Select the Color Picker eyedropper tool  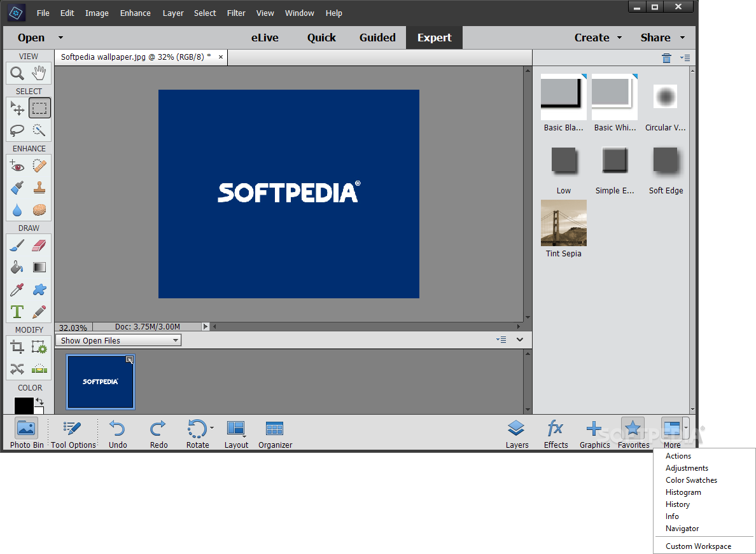click(17, 289)
